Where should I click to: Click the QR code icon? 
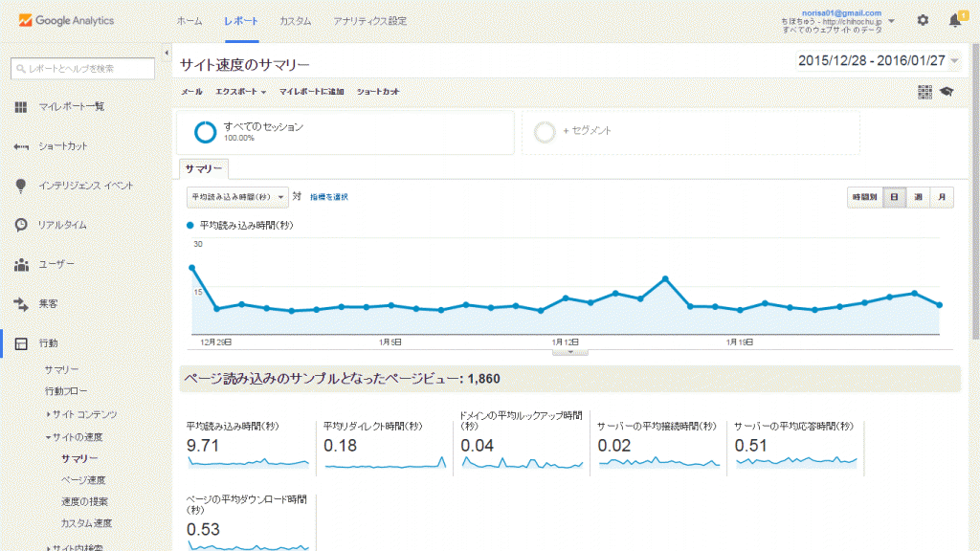(x=924, y=92)
